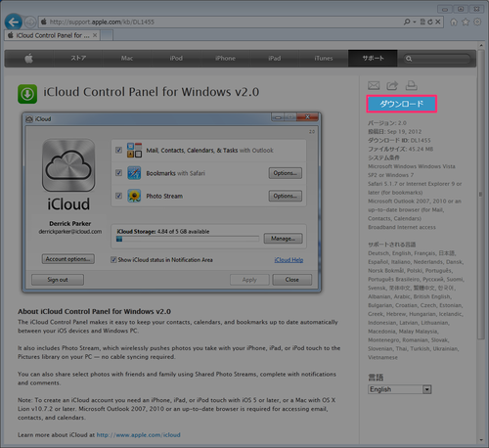The width and height of the screenshot is (489, 448).
Task: Click the Sign out button
Action: 58,280
